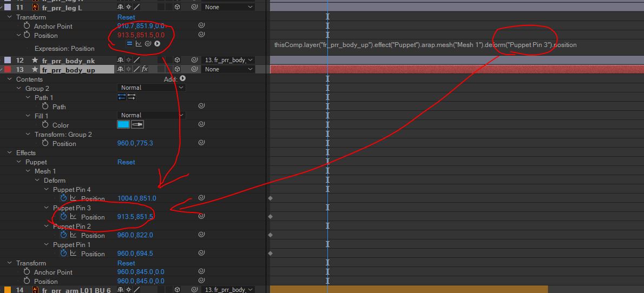
Task: Toggle stopwatch for Puppet Pin 4 Position
Action: [64, 198]
